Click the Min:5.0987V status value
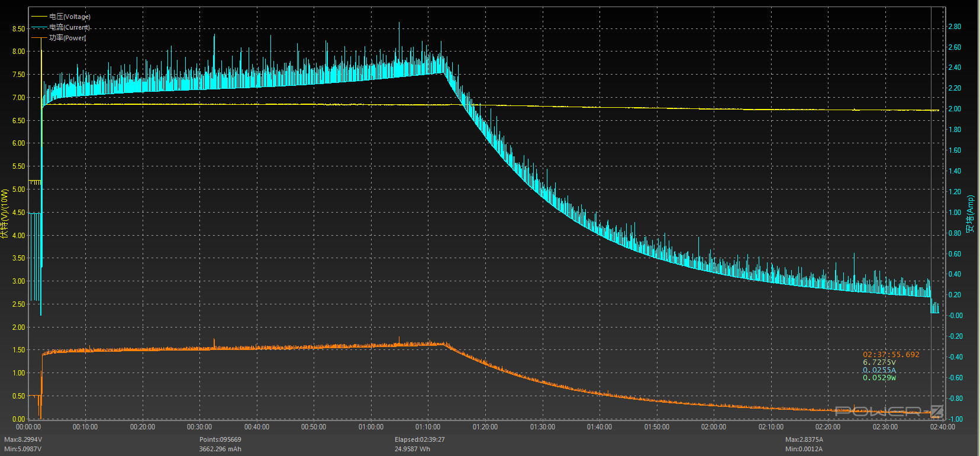 23,449
